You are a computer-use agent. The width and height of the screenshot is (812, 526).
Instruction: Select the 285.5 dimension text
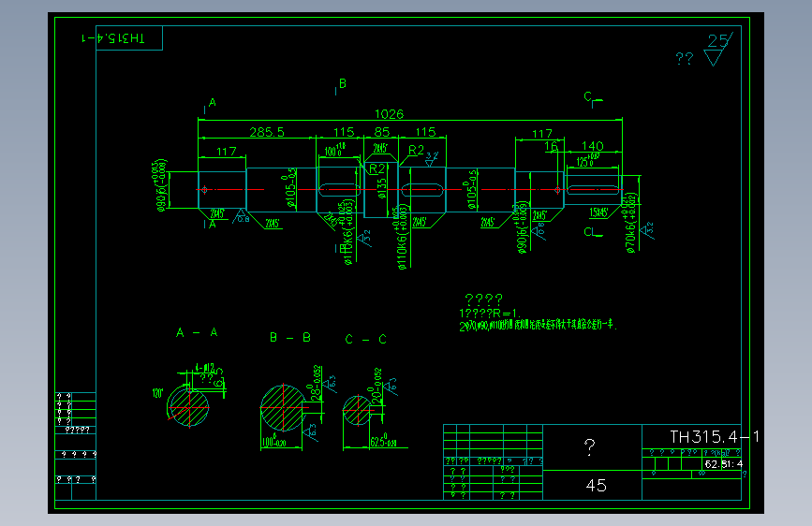pyautogui.click(x=267, y=132)
